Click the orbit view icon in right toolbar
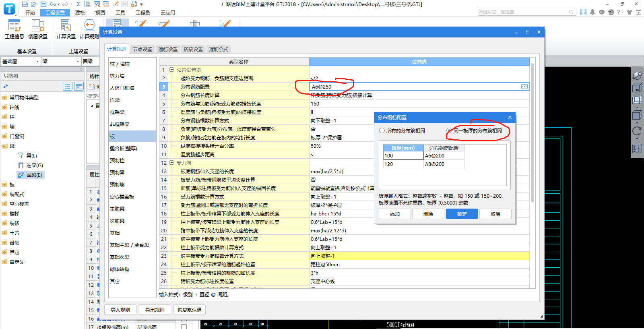This screenshot has width=644, height=329. 637,75
